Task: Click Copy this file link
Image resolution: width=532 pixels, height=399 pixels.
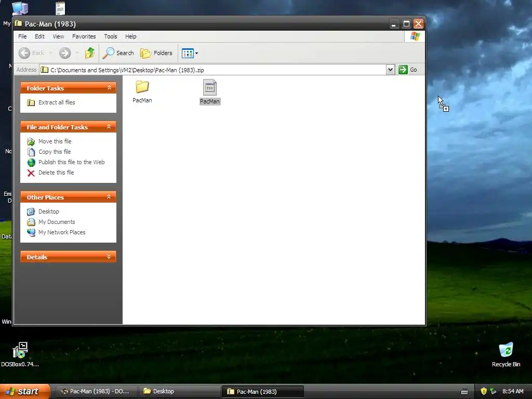Action: (x=55, y=152)
